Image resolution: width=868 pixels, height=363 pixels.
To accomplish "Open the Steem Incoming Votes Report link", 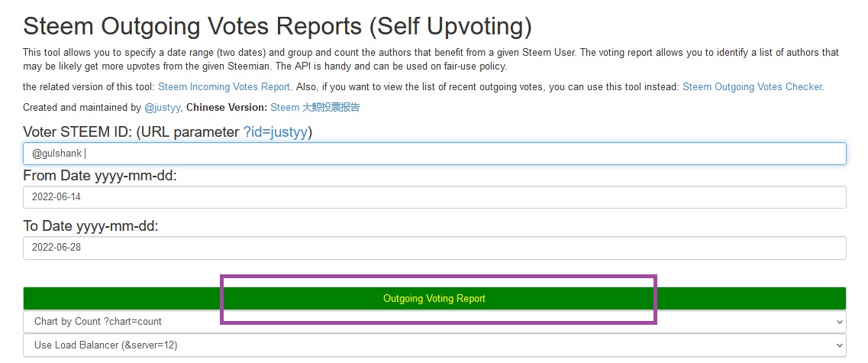I will [x=224, y=87].
